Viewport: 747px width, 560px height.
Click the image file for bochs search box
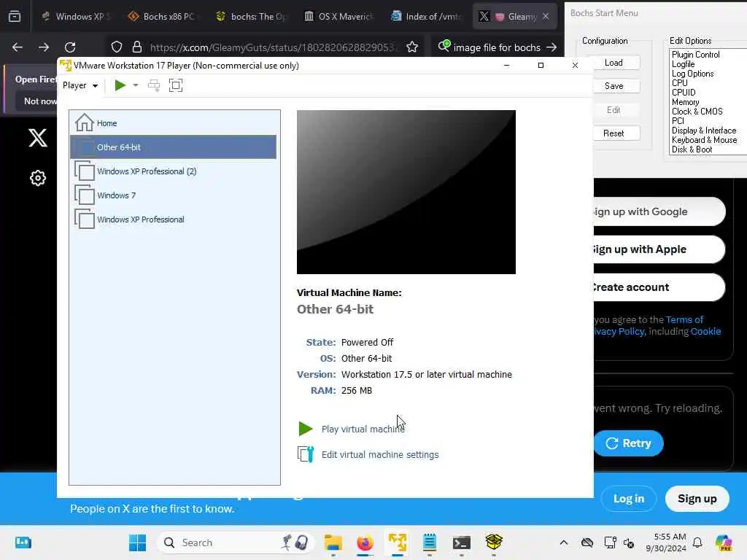tap(496, 47)
